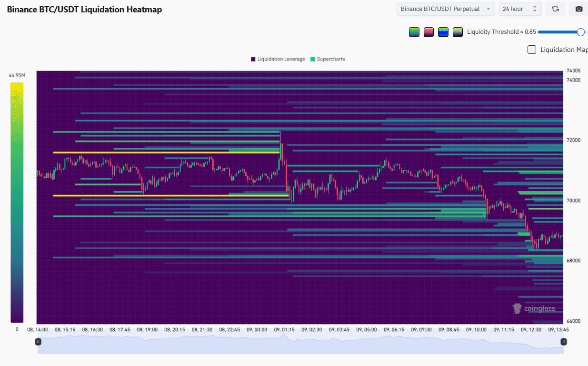588x366 pixels.
Task: Click the 46.95M color scale gradient bar
Action: 17,203
